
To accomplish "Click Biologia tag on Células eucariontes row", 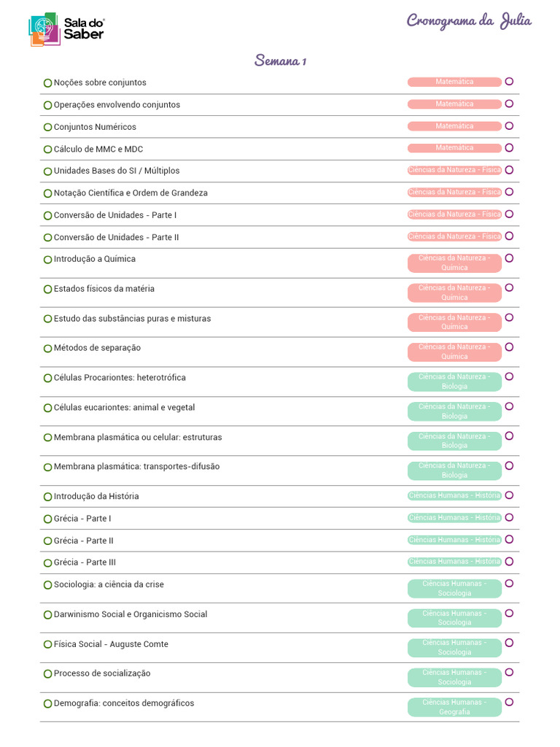I will point(454,411).
